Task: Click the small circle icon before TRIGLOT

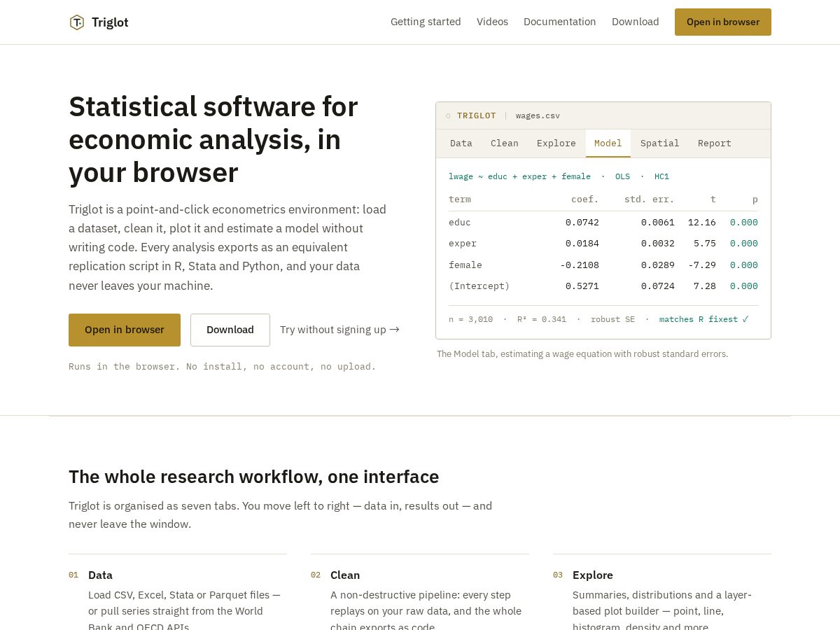Action: tap(448, 116)
